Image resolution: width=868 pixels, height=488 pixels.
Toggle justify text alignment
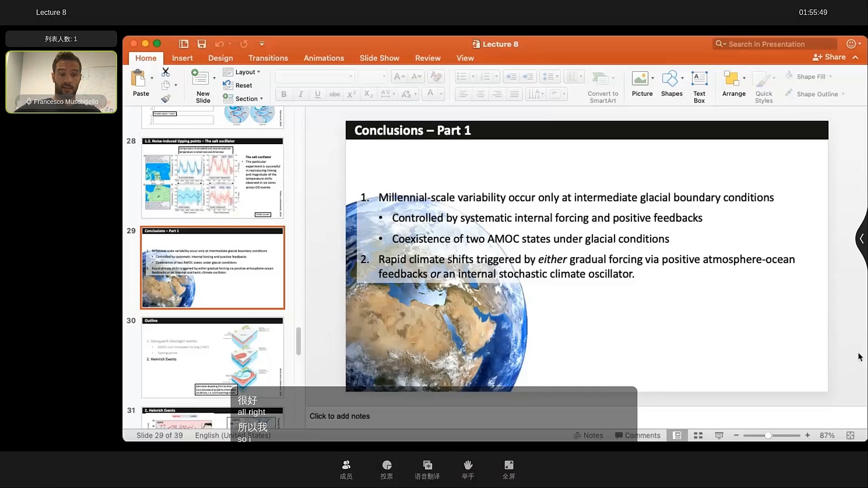click(514, 94)
